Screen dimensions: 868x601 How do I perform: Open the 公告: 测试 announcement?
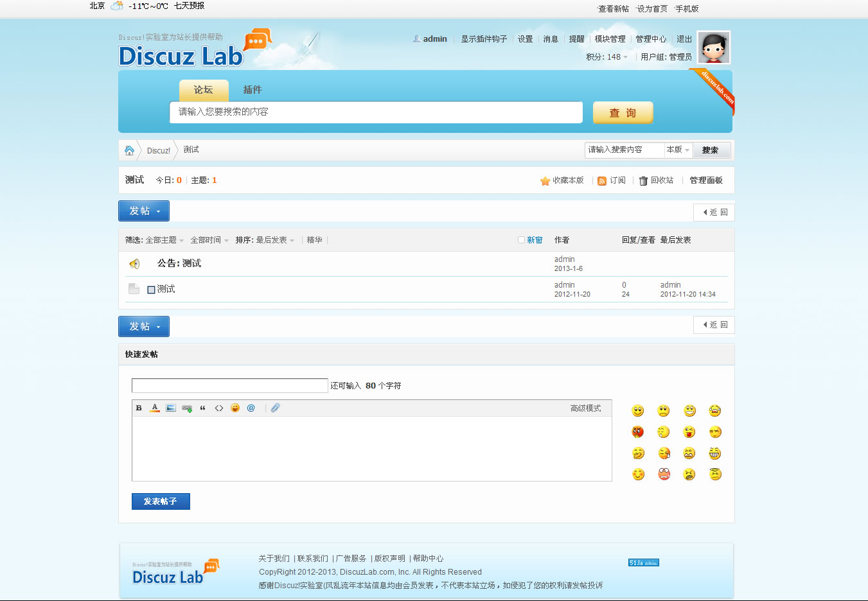click(x=179, y=263)
